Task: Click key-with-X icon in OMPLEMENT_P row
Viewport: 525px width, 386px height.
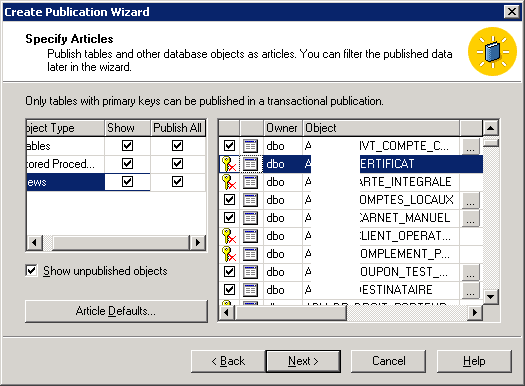Action: (x=229, y=254)
